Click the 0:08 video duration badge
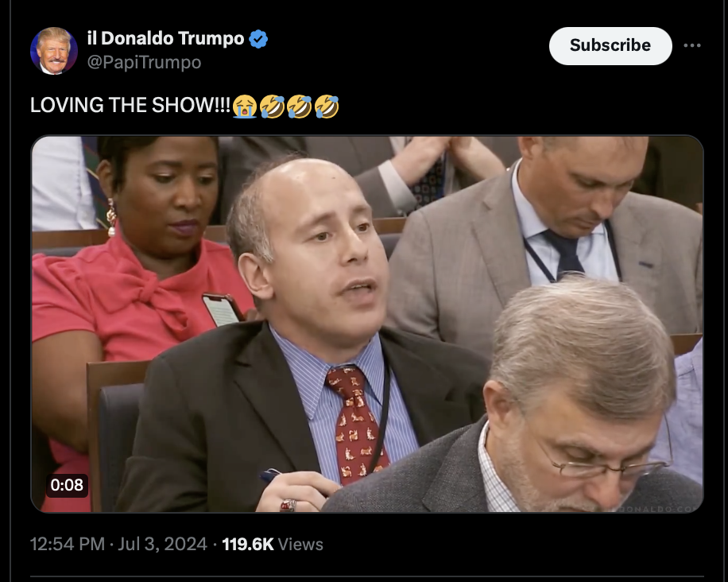The width and height of the screenshot is (728, 582). pos(67,485)
